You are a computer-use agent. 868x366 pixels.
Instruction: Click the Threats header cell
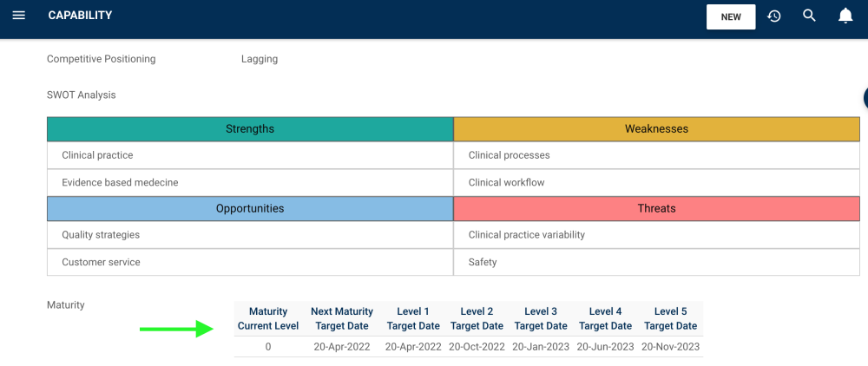(x=656, y=209)
